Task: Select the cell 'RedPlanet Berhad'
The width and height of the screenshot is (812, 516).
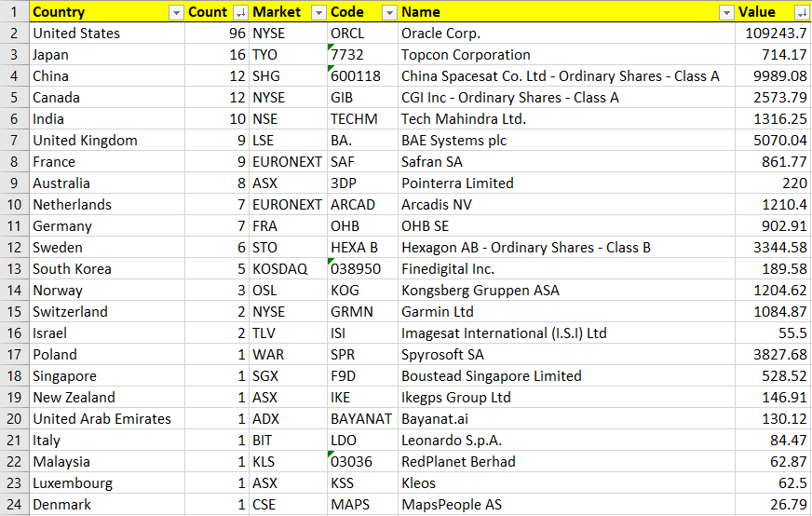Action: click(x=566, y=462)
